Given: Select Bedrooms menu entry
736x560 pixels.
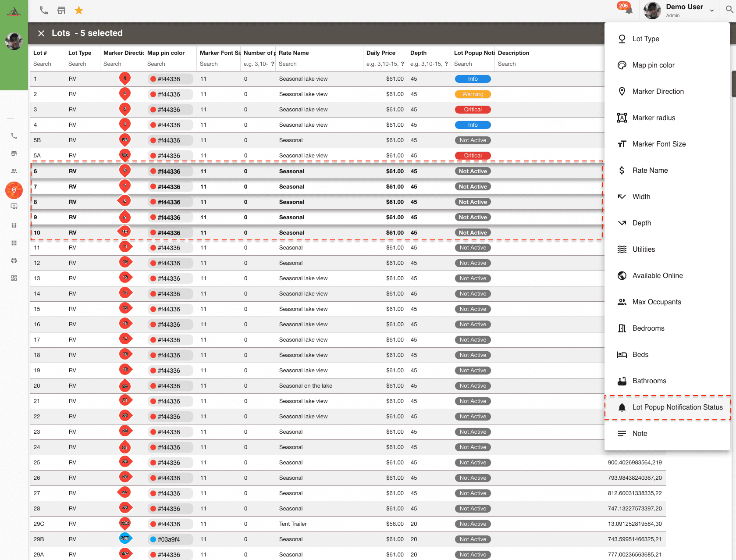Looking at the screenshot, I should pyautogui.click(x=667, y=328).
